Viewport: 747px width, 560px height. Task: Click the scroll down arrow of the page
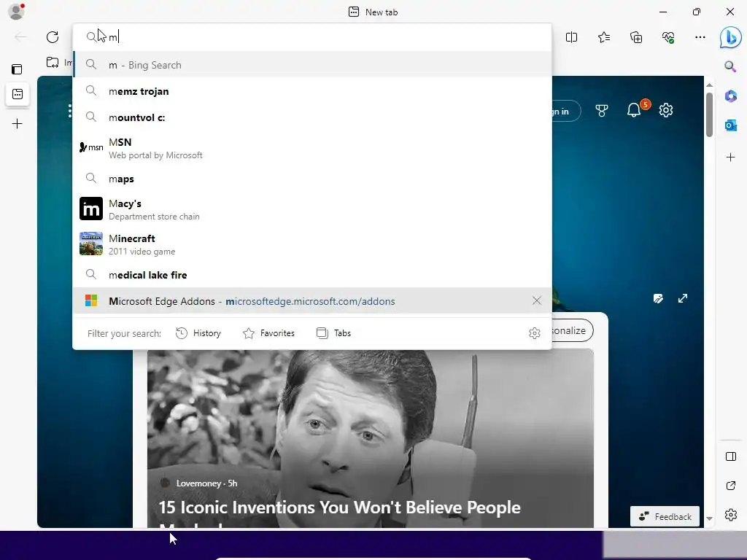[x=709, y=518]
